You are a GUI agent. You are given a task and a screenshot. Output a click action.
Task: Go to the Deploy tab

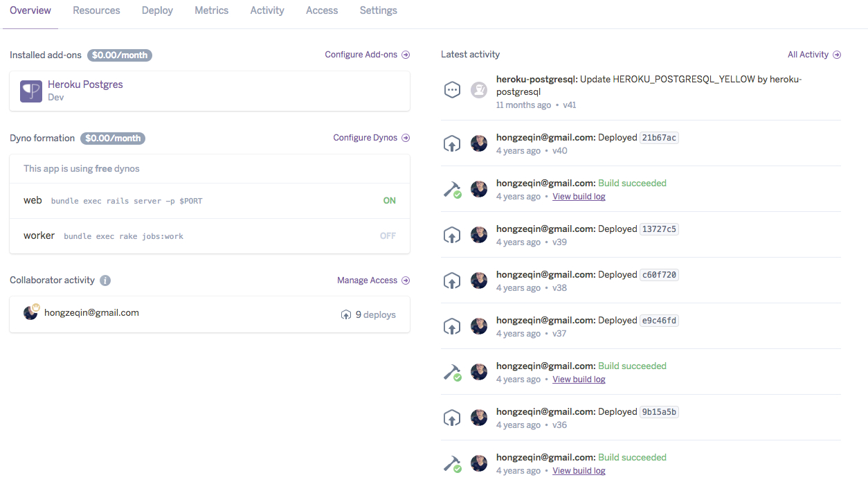pyautogui.click(x=157, y=10)
